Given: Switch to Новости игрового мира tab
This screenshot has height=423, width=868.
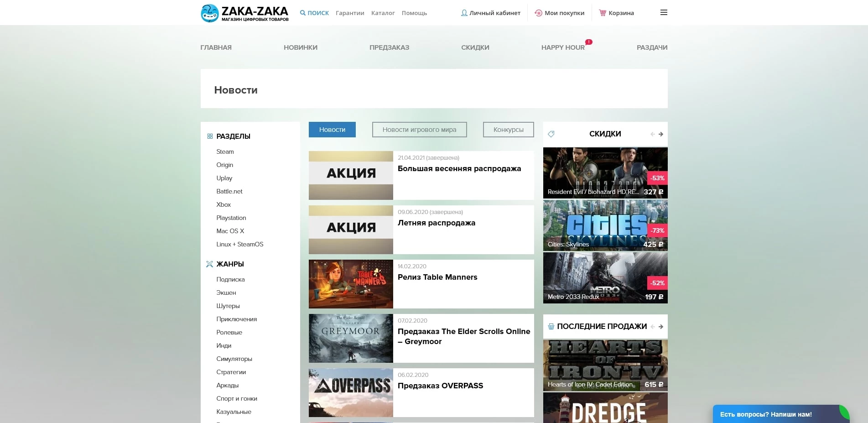Looking at the screenshot, I should tap(419, 130).
